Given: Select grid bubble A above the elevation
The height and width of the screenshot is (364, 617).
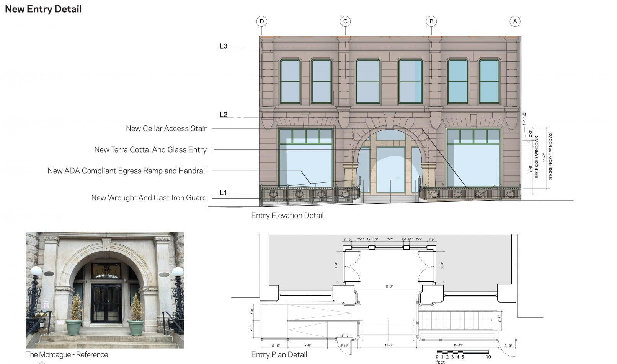Looking at the screenshot, I should (x=515, y=21).
